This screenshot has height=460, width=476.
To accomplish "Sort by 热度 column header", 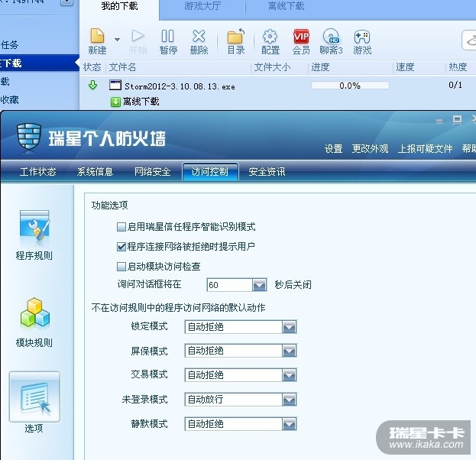I will [x=458, y=67].
